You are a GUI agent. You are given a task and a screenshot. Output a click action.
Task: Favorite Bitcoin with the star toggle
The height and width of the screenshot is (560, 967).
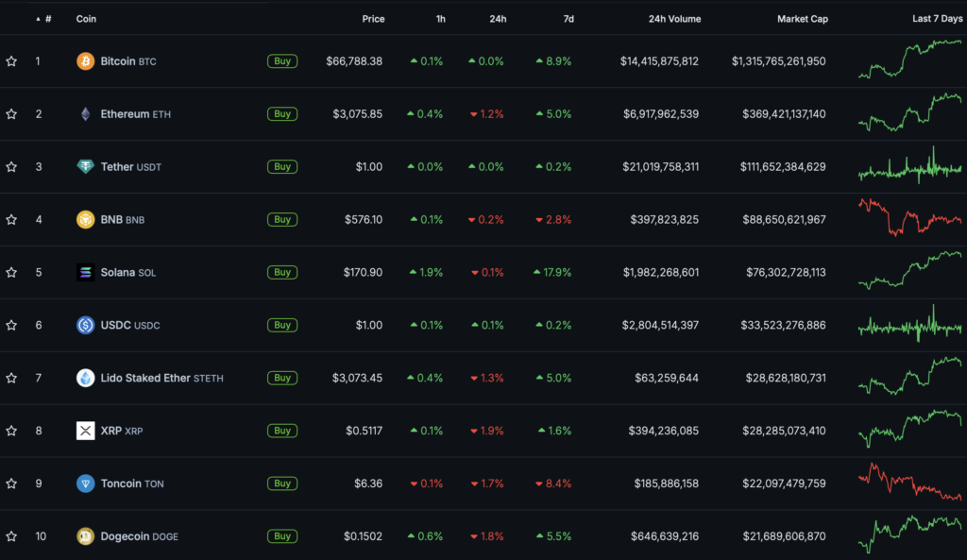pos(11,61)
